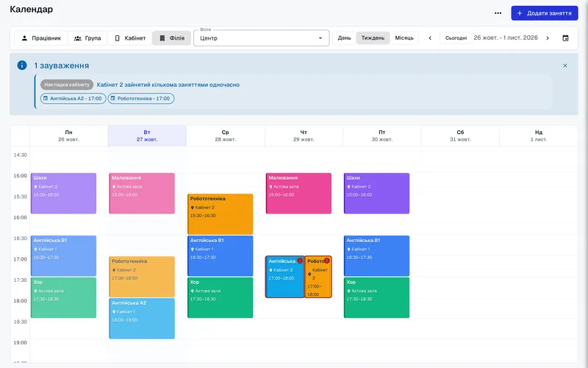Click the dropdown arrow in Філія field
This screenshot has width=588, height=368.
(320, 38)
